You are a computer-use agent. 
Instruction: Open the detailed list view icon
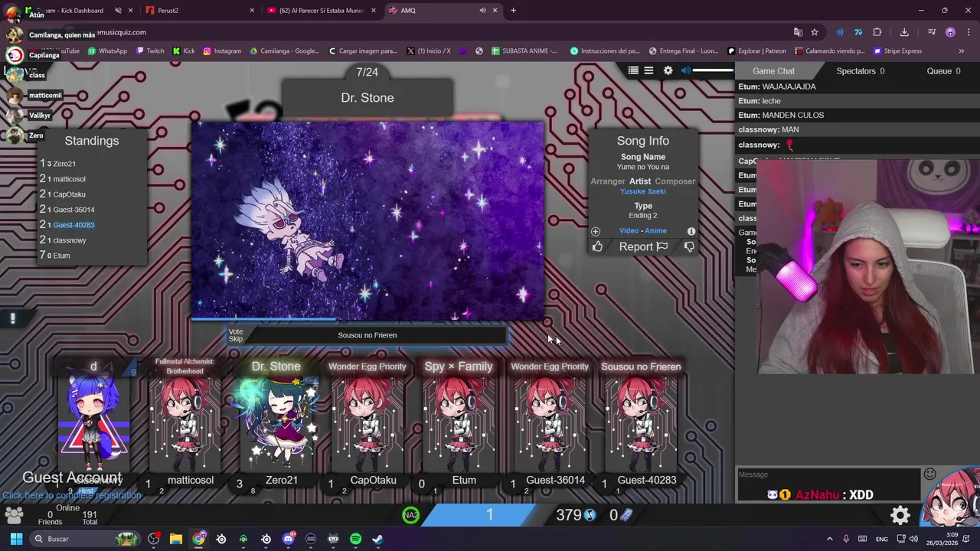coord(633,70)
